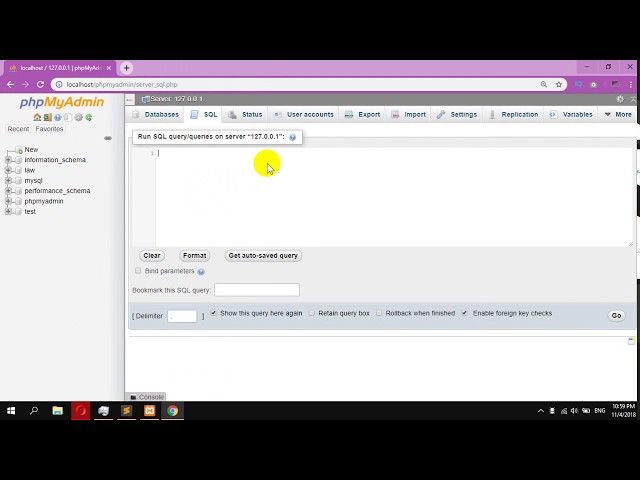Select law database name
640x480 pixels.
(x=30, y=170)
